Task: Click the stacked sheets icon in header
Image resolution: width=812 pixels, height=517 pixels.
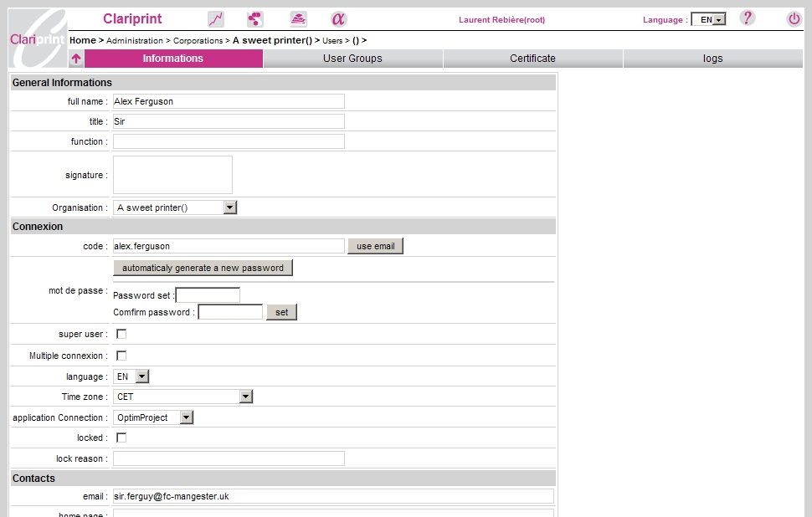Action: pos(298,19)
